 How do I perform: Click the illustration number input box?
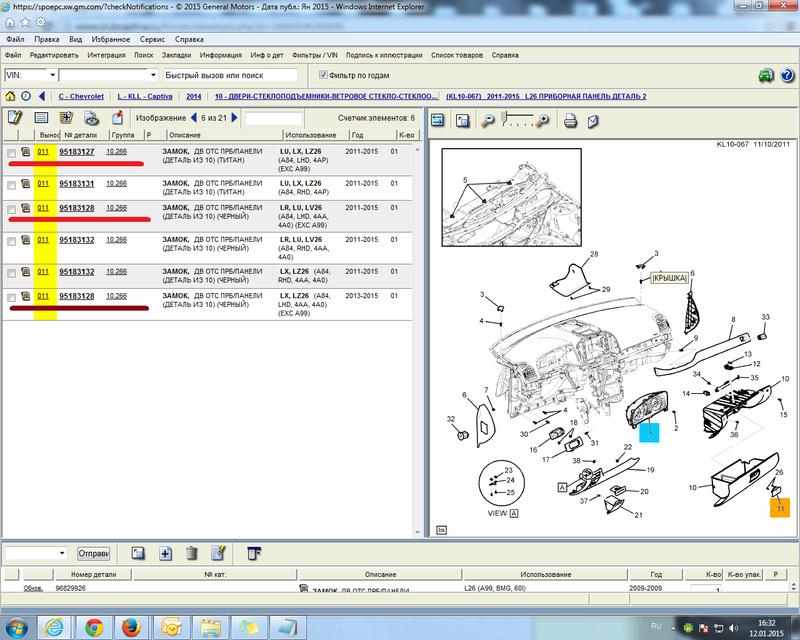click(x=274, y=118)
